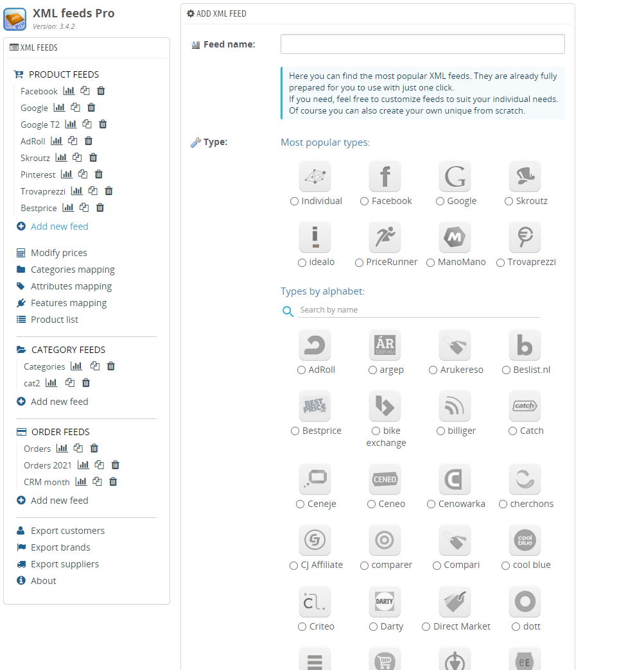Open the About page
The width and height of the screenshot is (644, 670).
(x=43, y=581)
